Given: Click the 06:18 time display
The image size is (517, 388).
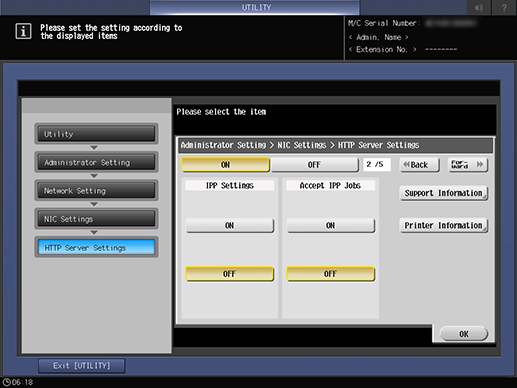Looking at the screenshot, I should click(x=23, y=382).
